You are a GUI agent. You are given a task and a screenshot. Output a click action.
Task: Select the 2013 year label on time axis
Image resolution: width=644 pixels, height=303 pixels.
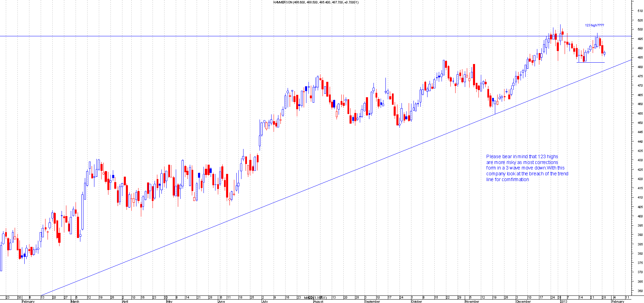[564, 302]
